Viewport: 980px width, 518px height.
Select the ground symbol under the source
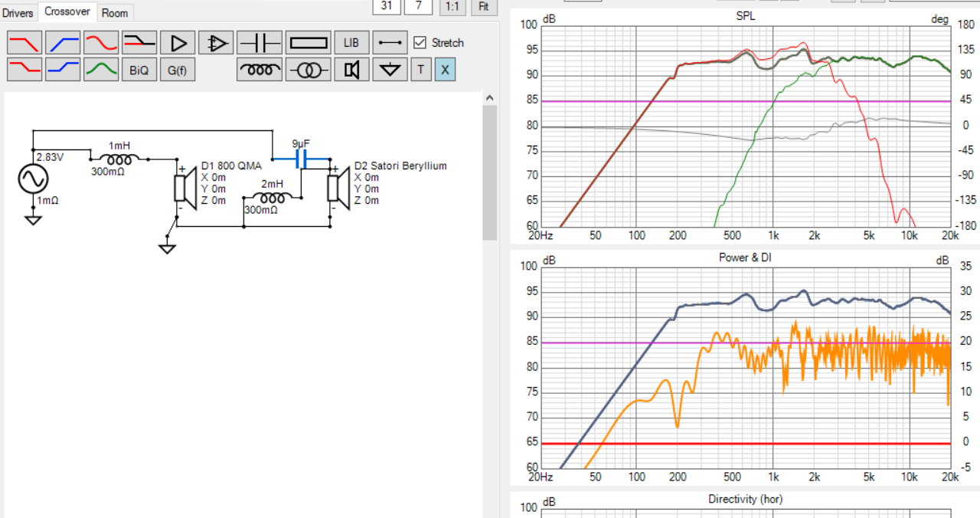[33, 221]
